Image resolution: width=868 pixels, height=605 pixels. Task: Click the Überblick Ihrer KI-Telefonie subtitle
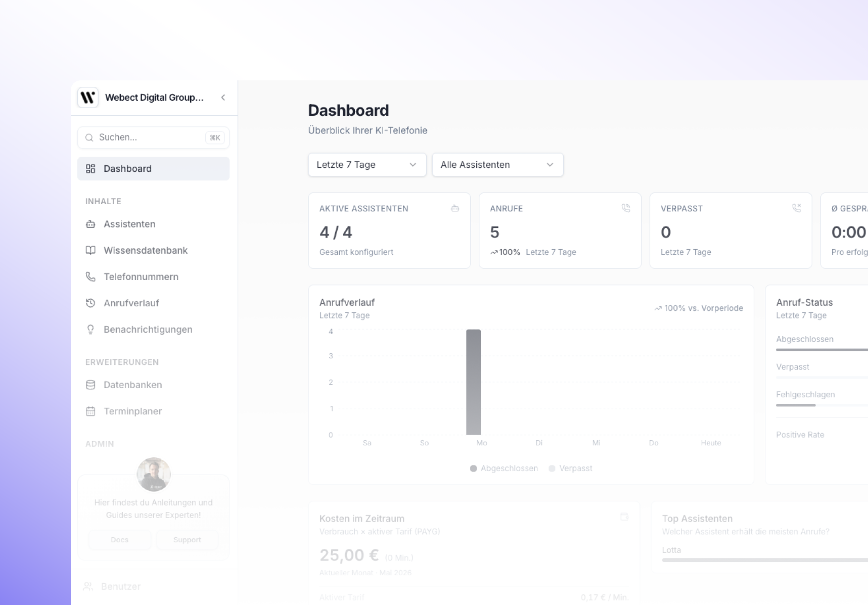pyautogui.click(x=368, y=130)
